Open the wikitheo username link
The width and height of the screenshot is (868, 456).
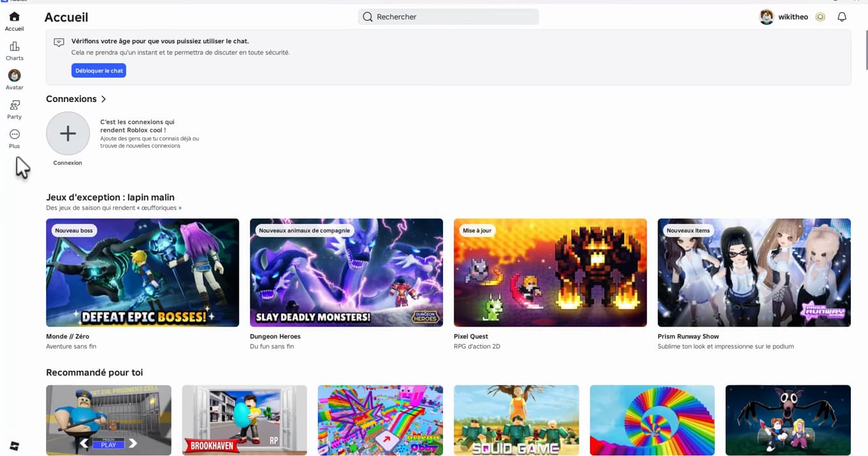pos(793,17)
